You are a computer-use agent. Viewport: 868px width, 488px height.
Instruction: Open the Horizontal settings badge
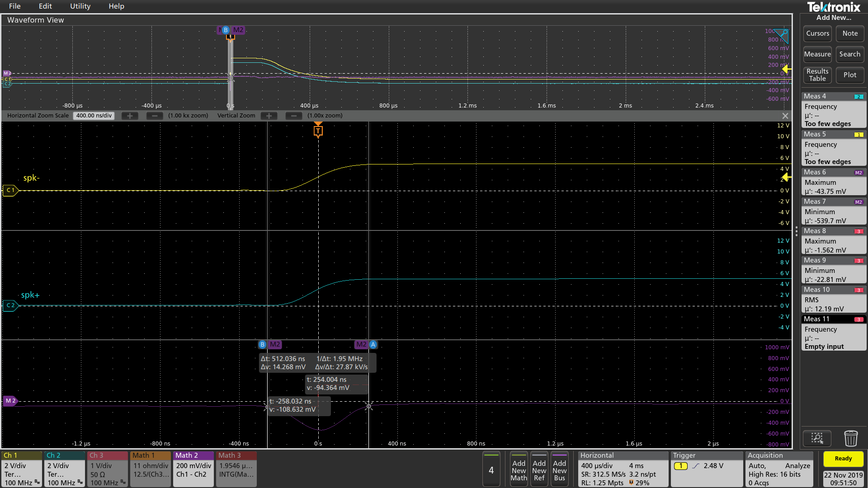coord(623,469)
